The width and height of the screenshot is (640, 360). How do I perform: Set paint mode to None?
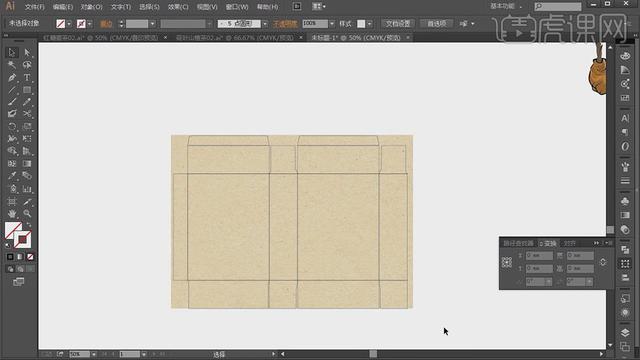30,257
